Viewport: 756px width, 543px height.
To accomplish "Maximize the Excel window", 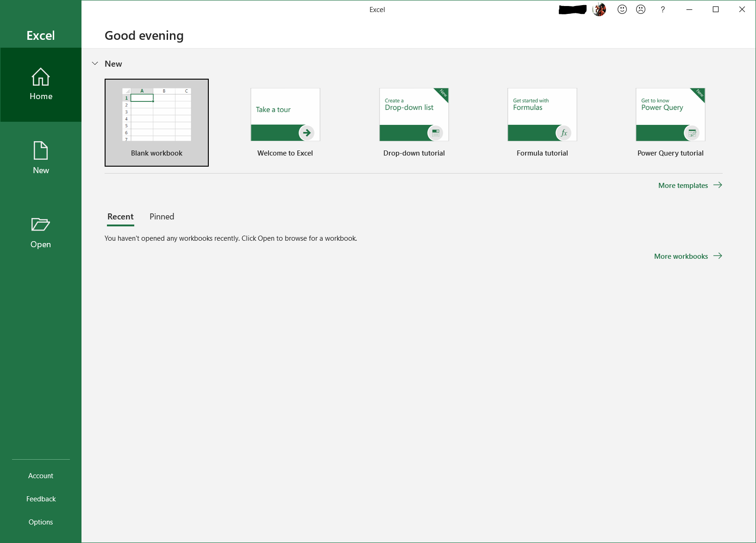I will coord(716,9).
